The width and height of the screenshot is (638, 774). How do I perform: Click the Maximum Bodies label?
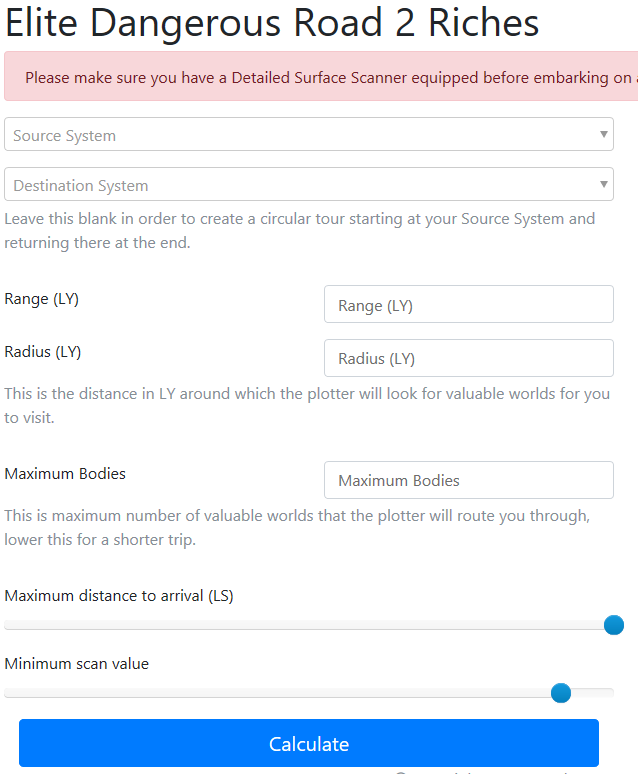click(65, 473)
